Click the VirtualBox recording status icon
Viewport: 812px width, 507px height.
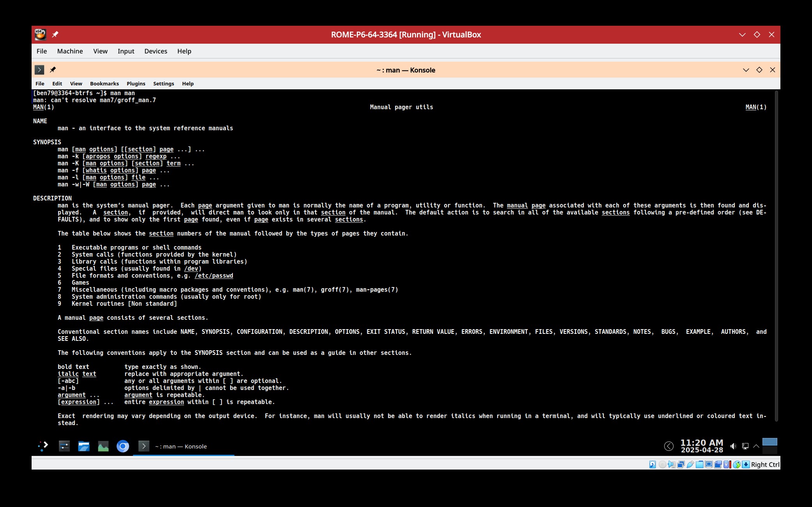[x=718, y=464]
